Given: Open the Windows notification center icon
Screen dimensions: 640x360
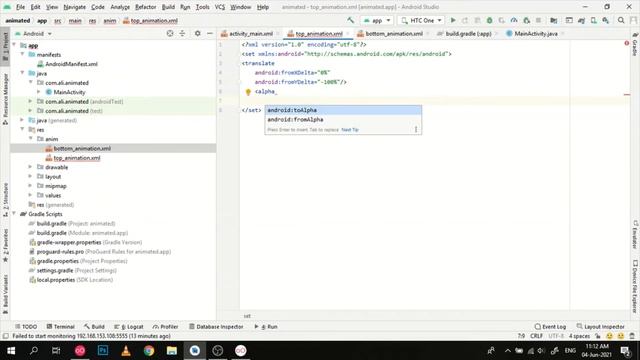Looking at the screenshot, I should coord(625,350).
